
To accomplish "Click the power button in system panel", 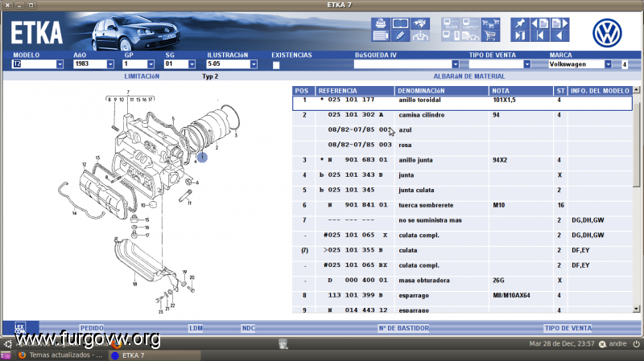I will pyautogui.click(x=636, y=344).
